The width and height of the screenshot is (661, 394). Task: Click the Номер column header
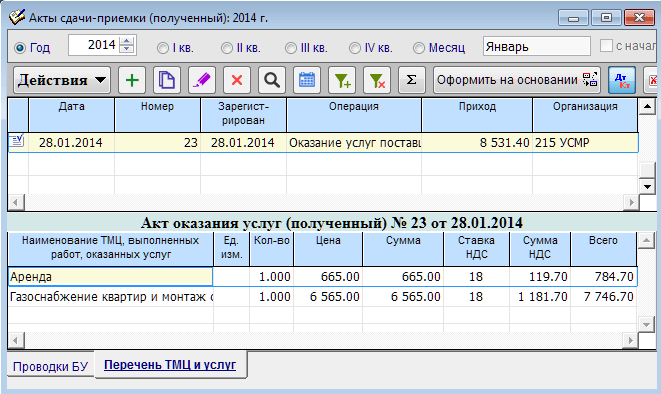[157, 115]
